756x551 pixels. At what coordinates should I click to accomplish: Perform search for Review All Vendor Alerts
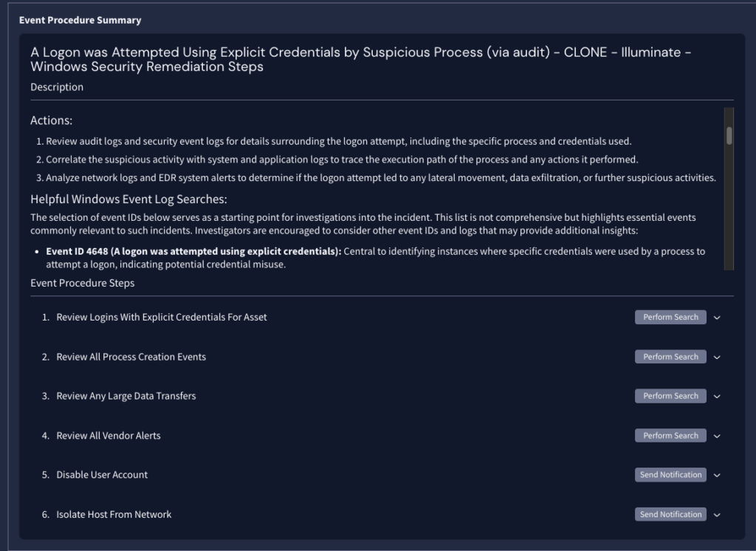pyautogui.click(x=670, y=435)
